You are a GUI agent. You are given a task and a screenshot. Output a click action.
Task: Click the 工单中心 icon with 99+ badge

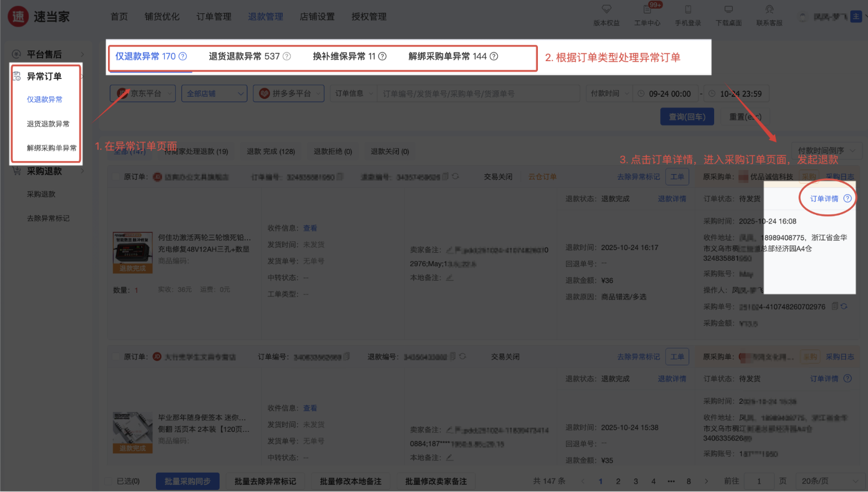pyautogui.click(x=647, y=10)
